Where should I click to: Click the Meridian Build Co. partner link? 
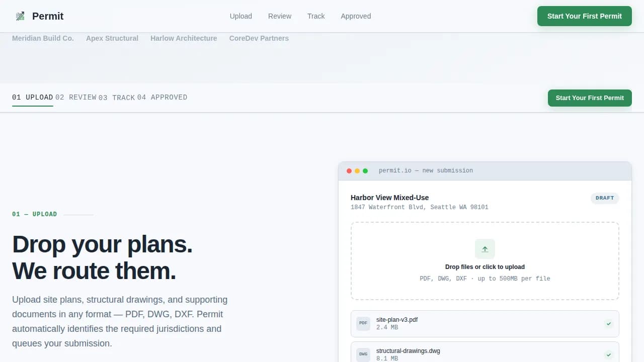(43, 38)
